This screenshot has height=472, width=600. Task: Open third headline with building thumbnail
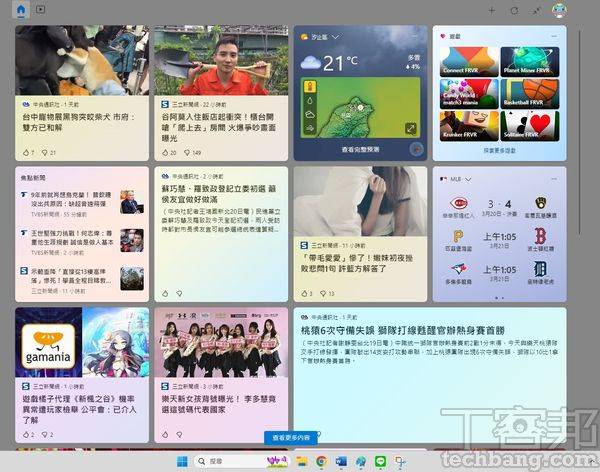(82, 279)
